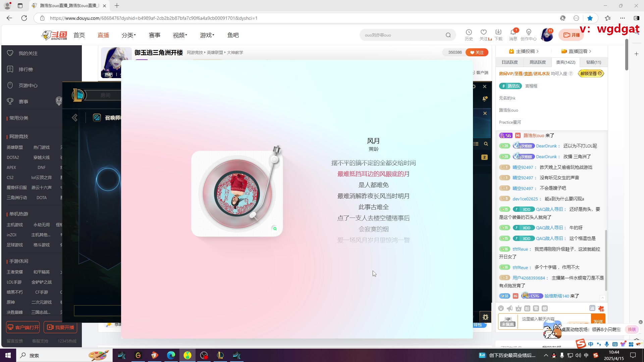Click the League client notification bell icon

[485, 99]
